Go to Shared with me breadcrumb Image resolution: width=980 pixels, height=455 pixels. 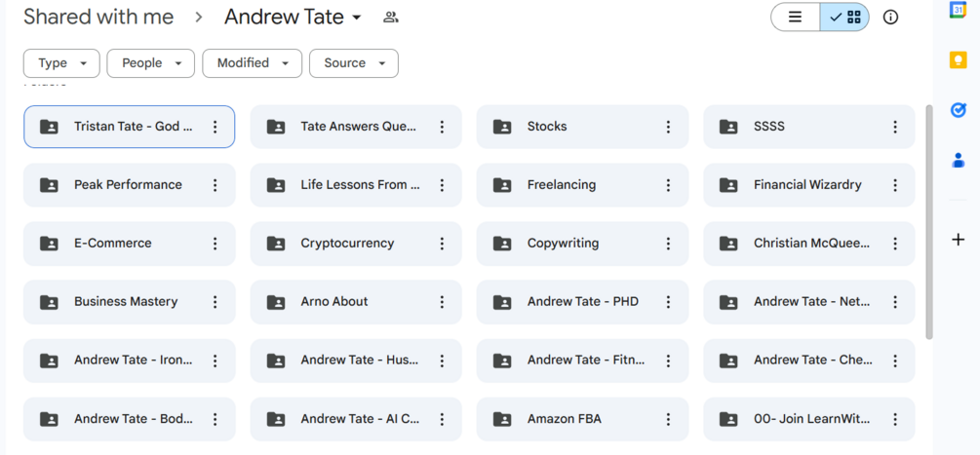[x=98, y=17]
